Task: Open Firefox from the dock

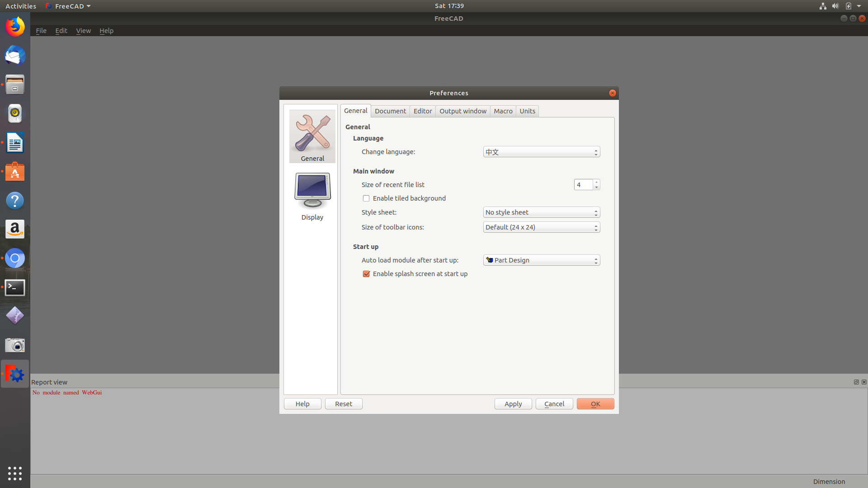Action: click(x=15, y=27)
